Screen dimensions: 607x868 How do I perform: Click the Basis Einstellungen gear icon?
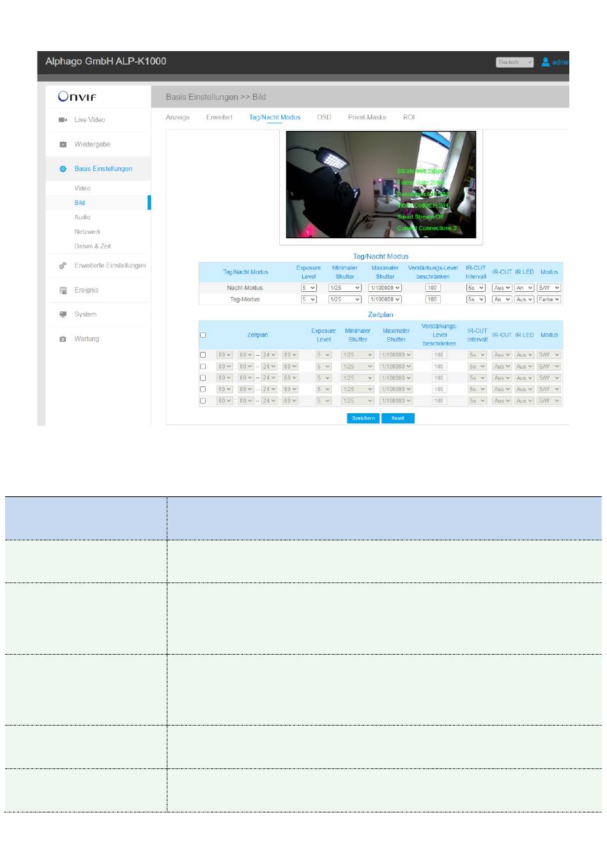click(x=63, y=169)
